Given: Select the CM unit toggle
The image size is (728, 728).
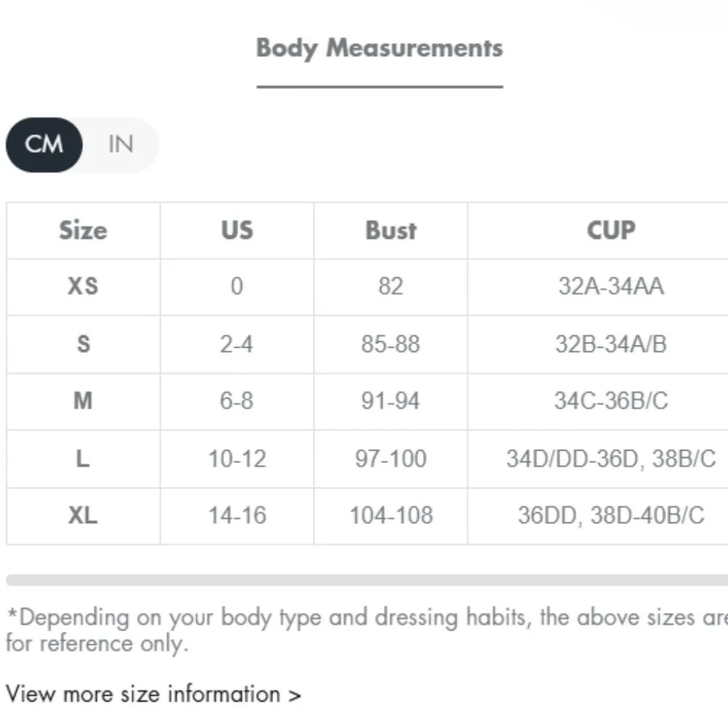Looking at the screenshot, I should [x=44, y=144].
